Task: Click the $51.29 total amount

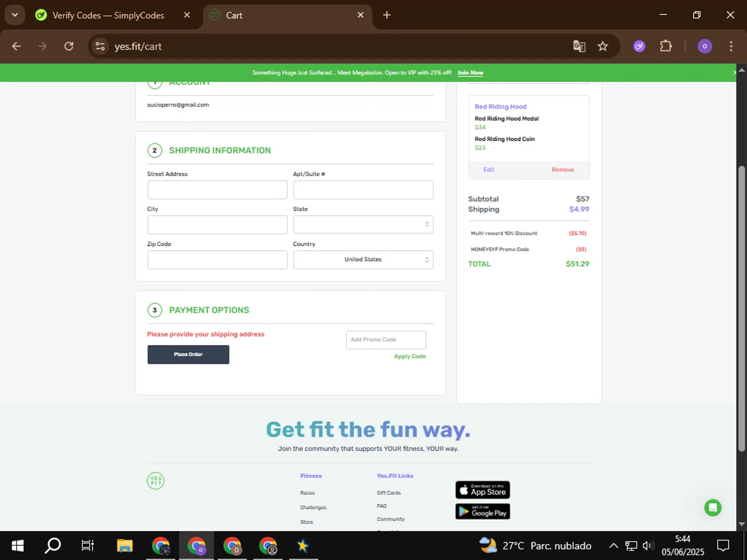Action: pos(577,264)
